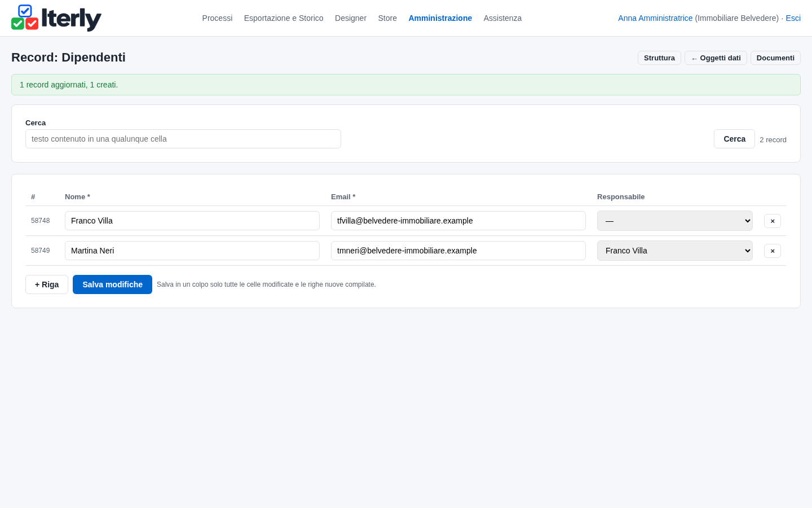Click the Iterly logo
Image resolution: width=812 pixels, height=508 pixels.
(x=56, y=18)
